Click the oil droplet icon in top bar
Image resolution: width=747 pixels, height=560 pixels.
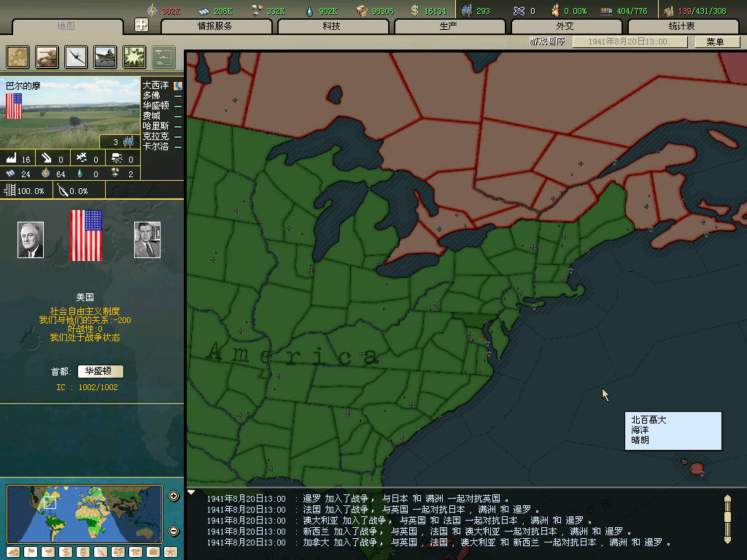point(309,10)
